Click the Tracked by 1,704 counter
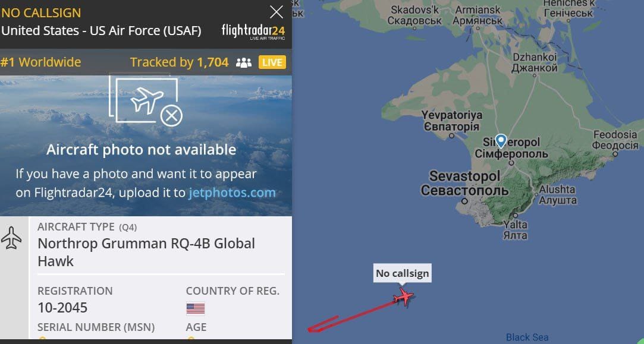Viewport: 644px width, 344px height. pyautogui.click(x=179, y=62)
